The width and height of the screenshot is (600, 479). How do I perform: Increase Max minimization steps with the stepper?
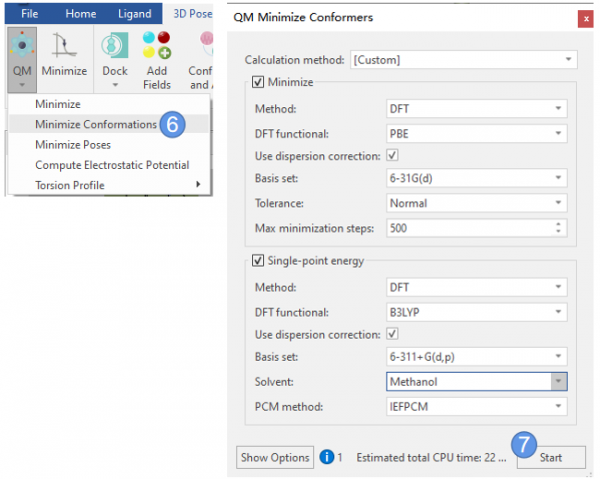pyautogui.click(x=558, y=224)
